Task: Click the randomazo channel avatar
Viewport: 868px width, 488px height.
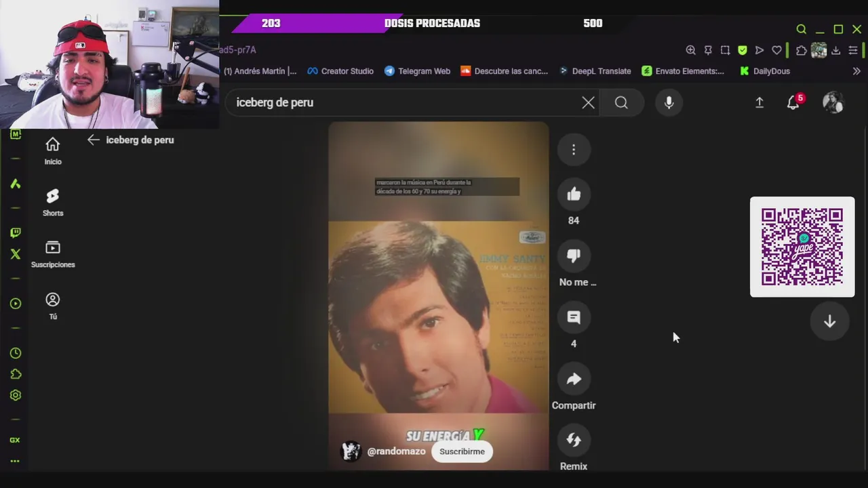Action: point(351,451)
